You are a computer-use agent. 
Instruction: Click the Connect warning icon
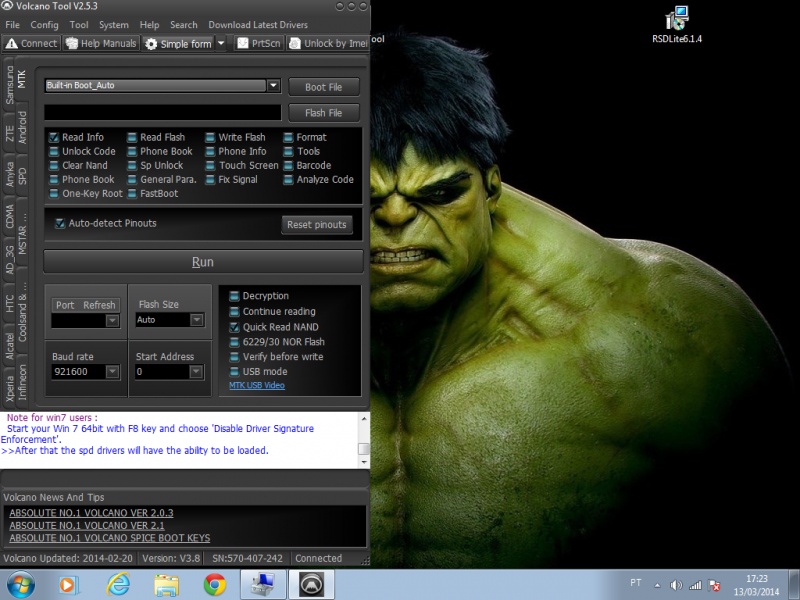[x=11, y=44]
